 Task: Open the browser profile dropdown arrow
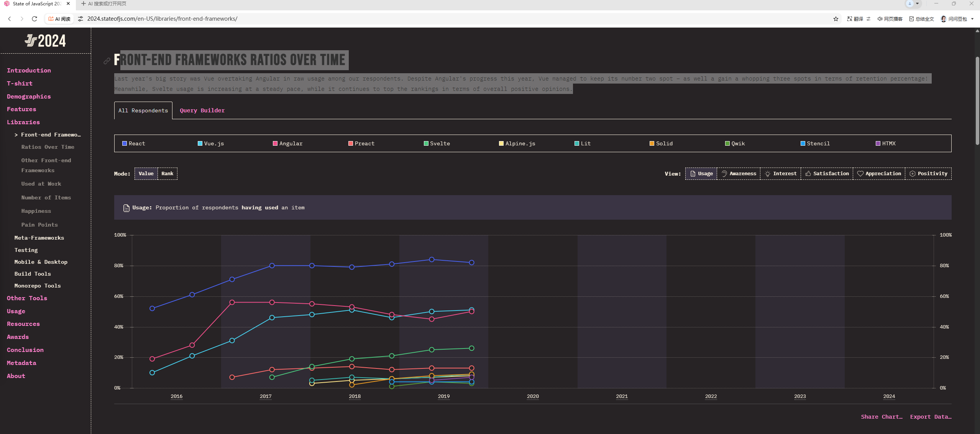917,3
